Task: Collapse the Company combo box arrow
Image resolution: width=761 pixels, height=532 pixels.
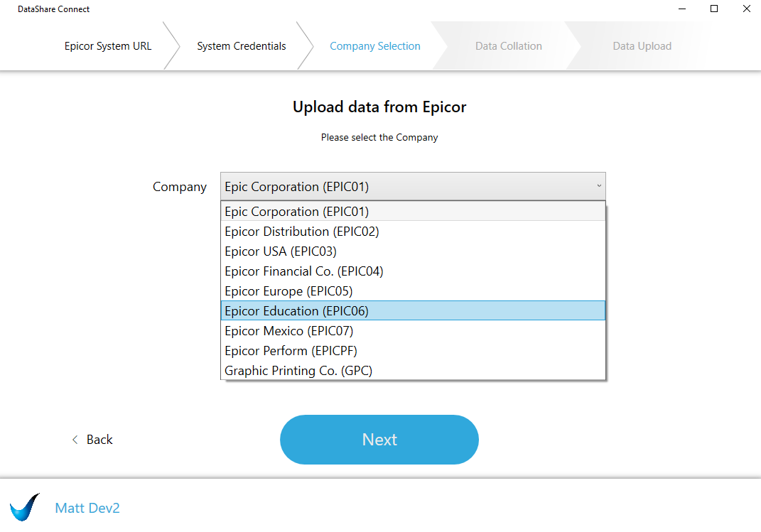Action: [599, 186]
